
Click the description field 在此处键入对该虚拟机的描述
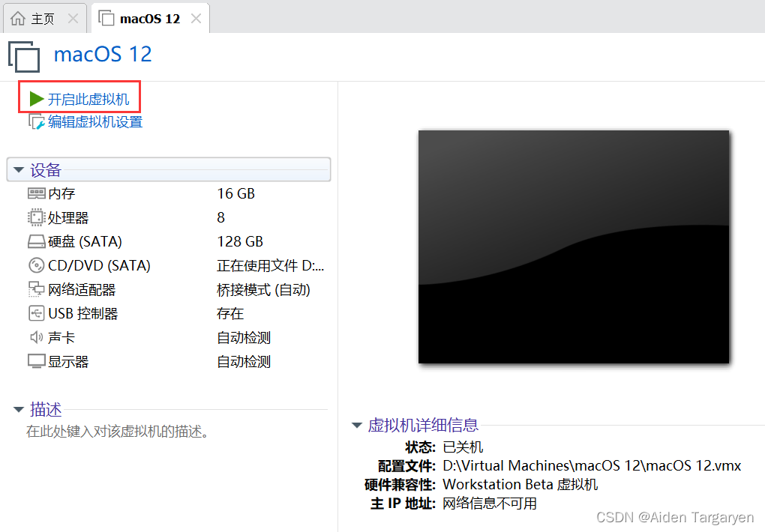(118, 431)
